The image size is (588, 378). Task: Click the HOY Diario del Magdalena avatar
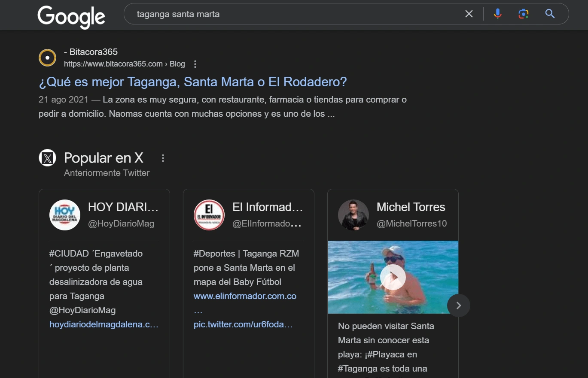(65, 215)
